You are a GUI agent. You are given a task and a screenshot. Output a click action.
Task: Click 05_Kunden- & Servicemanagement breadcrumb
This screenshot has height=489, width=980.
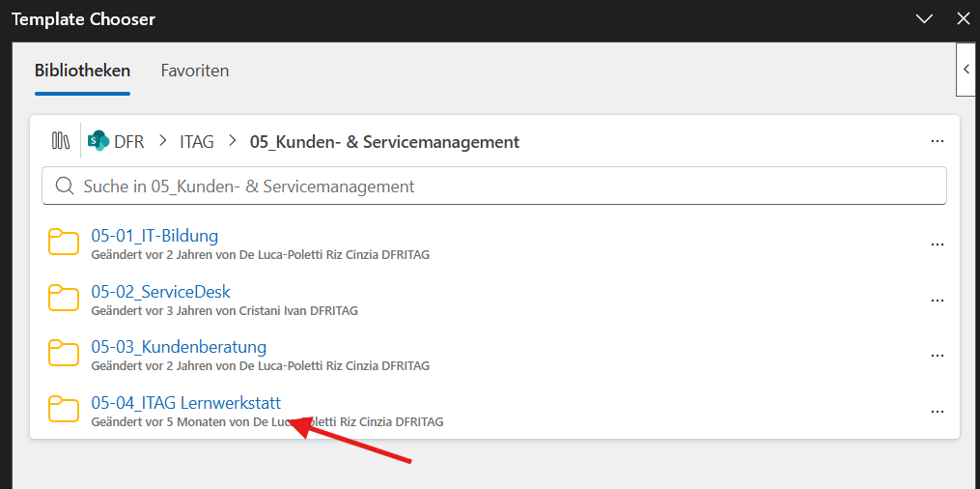[x=384, y=142]
